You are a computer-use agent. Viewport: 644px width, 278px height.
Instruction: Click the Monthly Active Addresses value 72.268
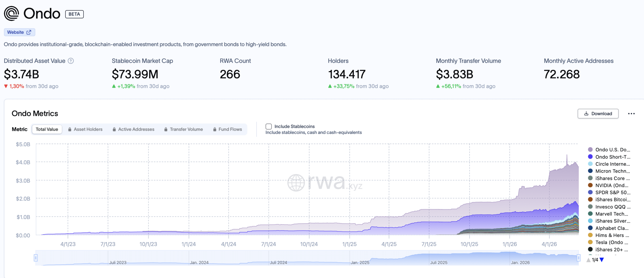pyautogui.click(x=562, y=74)
